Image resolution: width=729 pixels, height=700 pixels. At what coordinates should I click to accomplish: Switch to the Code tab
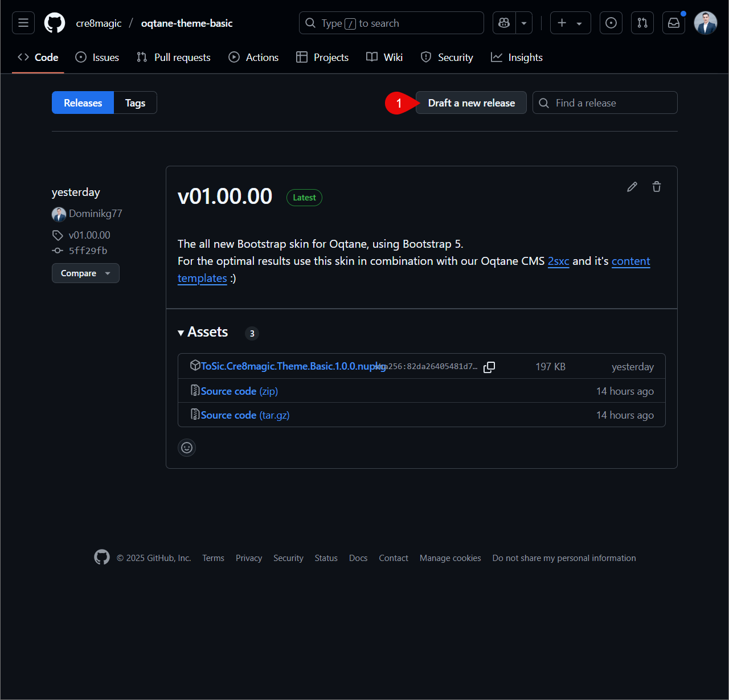coord(38,58)
